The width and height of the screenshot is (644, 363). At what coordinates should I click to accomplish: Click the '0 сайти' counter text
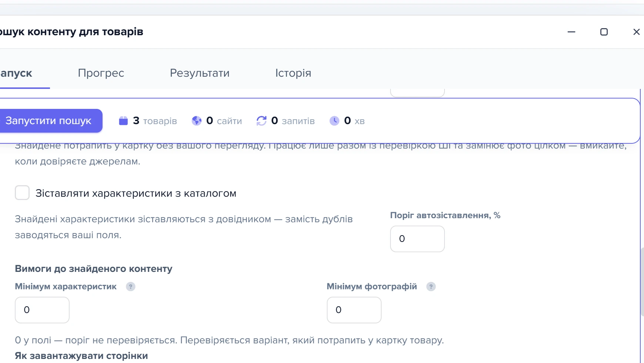pos(224,121)
